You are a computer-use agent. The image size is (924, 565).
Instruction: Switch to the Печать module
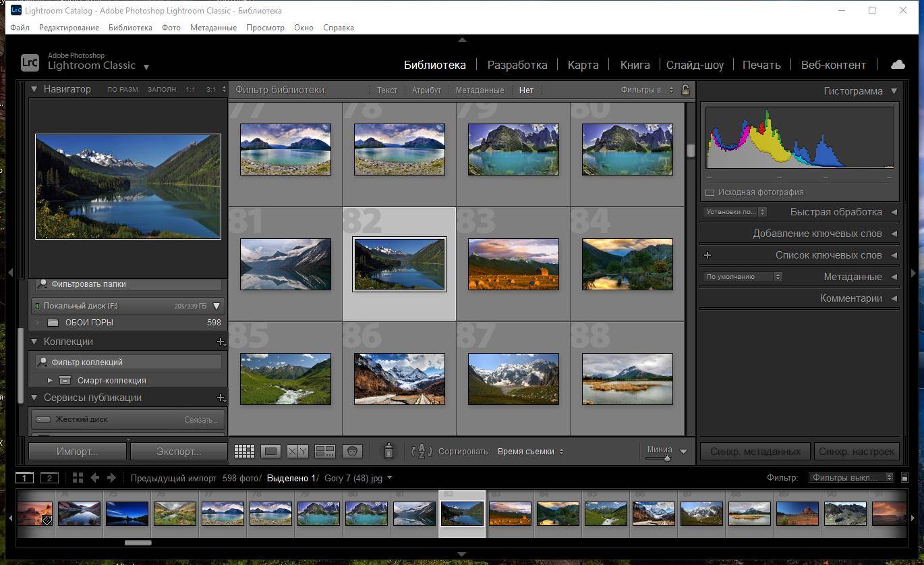(761, 65)
